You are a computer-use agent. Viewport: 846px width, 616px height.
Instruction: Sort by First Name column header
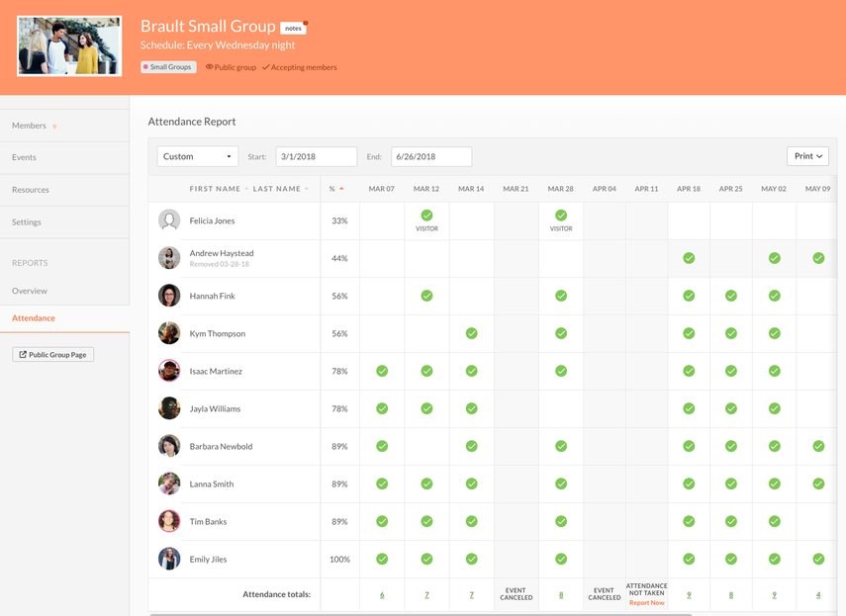pos(215,189)
